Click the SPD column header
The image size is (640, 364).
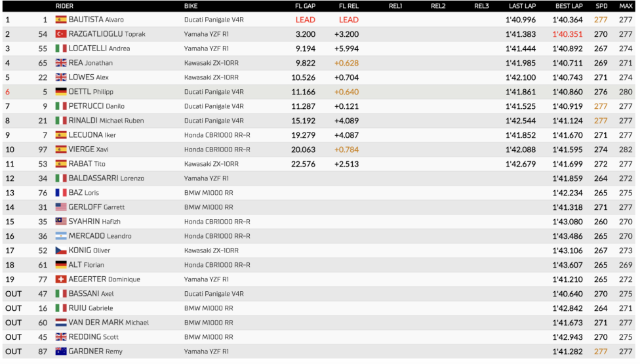(x=601, y=6)
